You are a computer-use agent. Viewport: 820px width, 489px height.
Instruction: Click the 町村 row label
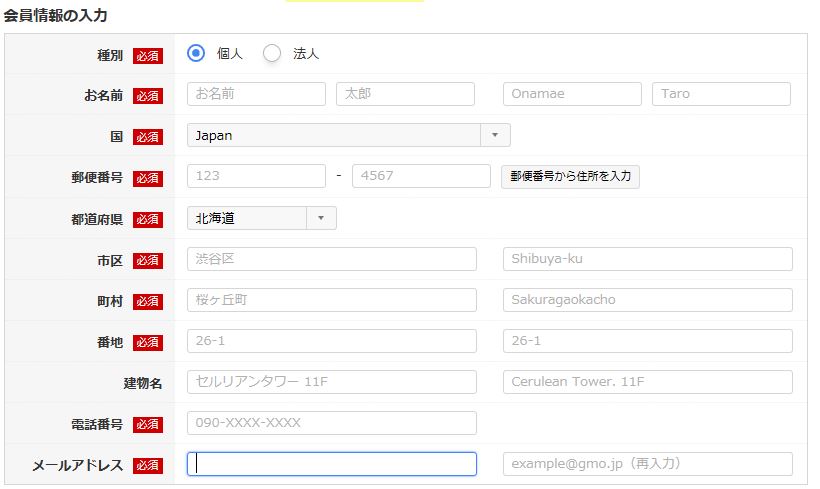click(110, 301)
